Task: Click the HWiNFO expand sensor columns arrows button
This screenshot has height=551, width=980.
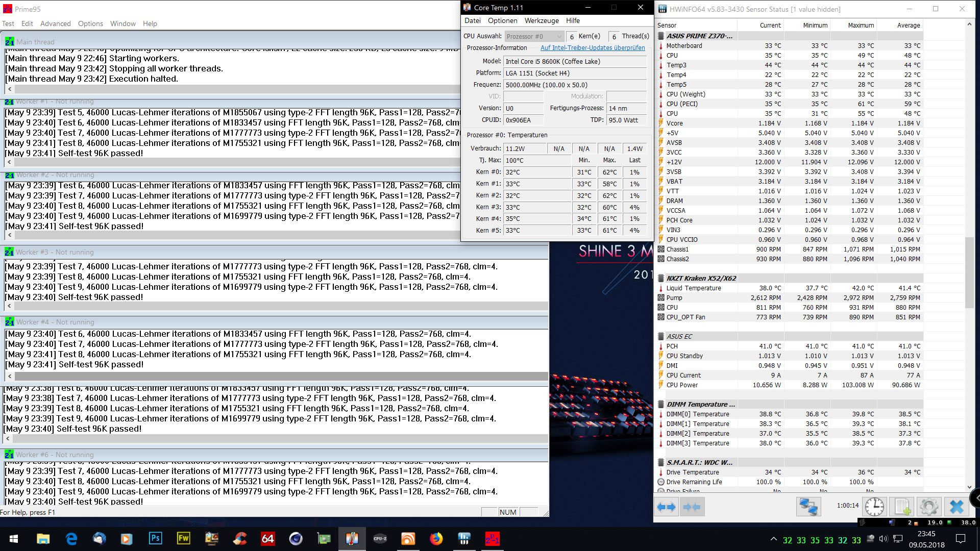Action: (667, 507)
